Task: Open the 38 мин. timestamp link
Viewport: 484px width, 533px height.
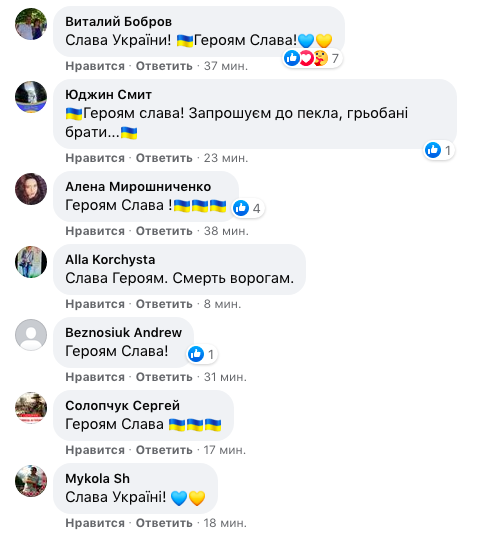Action: 226,231
